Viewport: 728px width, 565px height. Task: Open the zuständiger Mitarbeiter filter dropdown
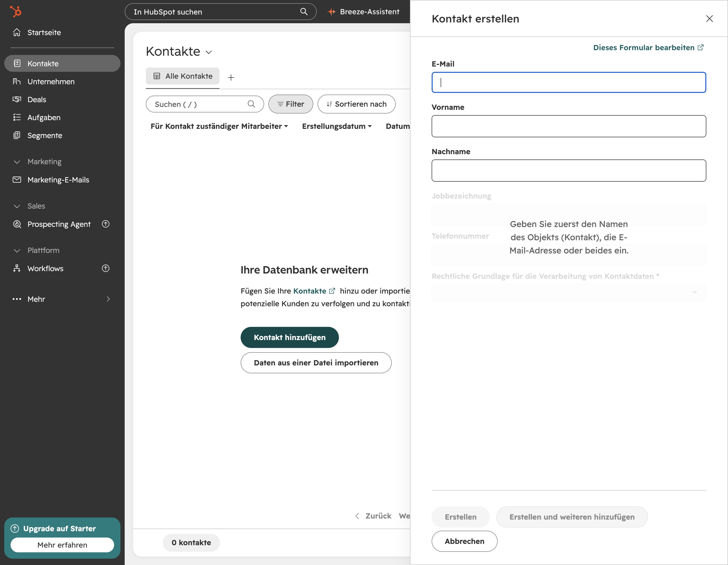(x=219, y=126)
